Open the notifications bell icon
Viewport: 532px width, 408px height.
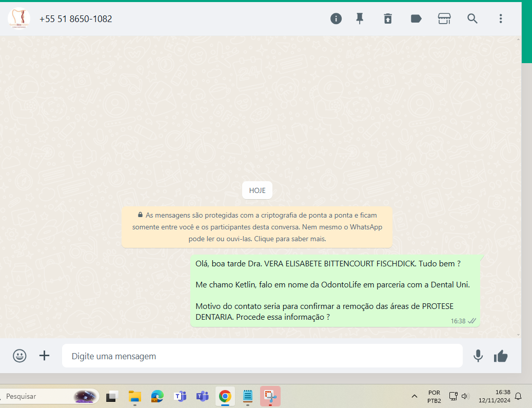point(518,396)
